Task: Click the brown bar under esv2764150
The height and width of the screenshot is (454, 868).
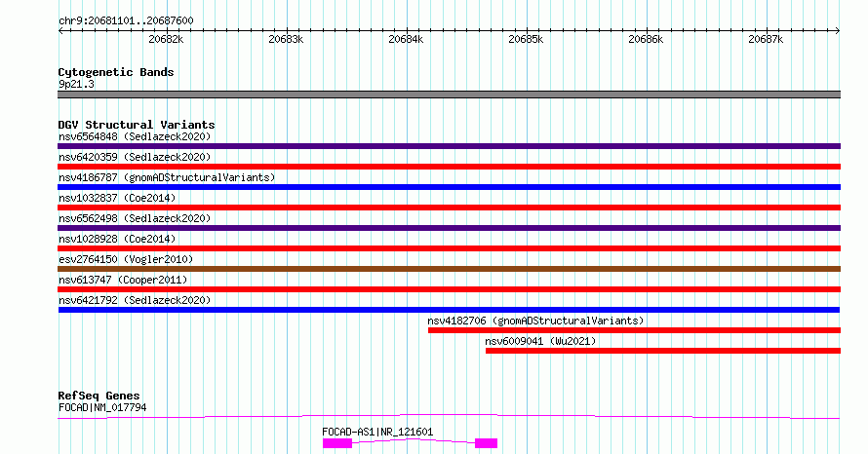Action: [449, 269]
